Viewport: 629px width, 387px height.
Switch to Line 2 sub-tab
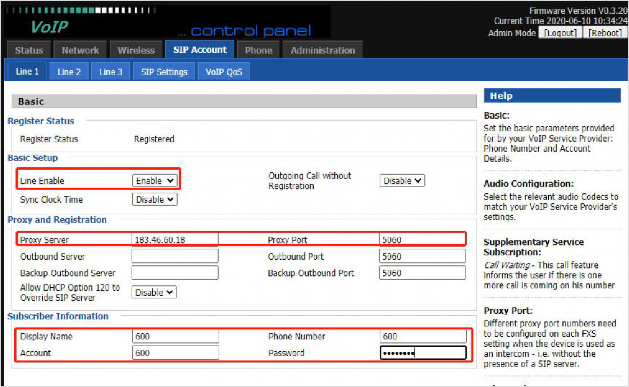pyautogui.click(x=69, y=72)
